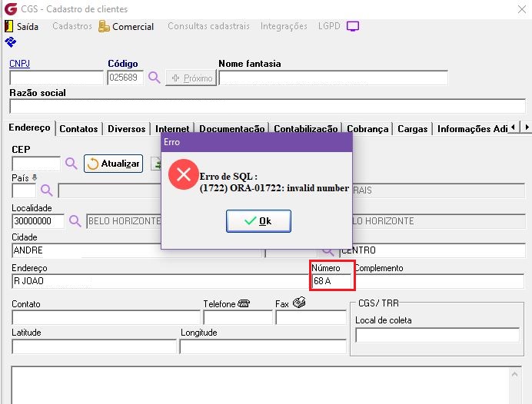Click the Longitude input field

tap(263, 346)
